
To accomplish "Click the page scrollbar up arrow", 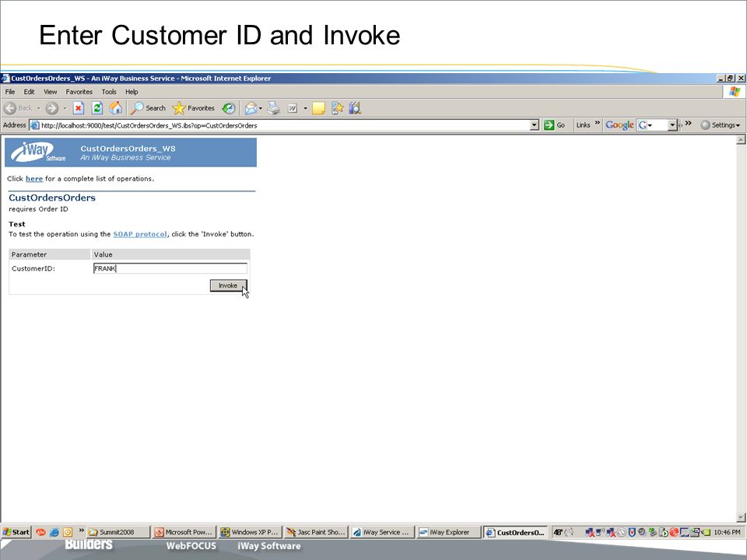I will (x=741, y=140).
